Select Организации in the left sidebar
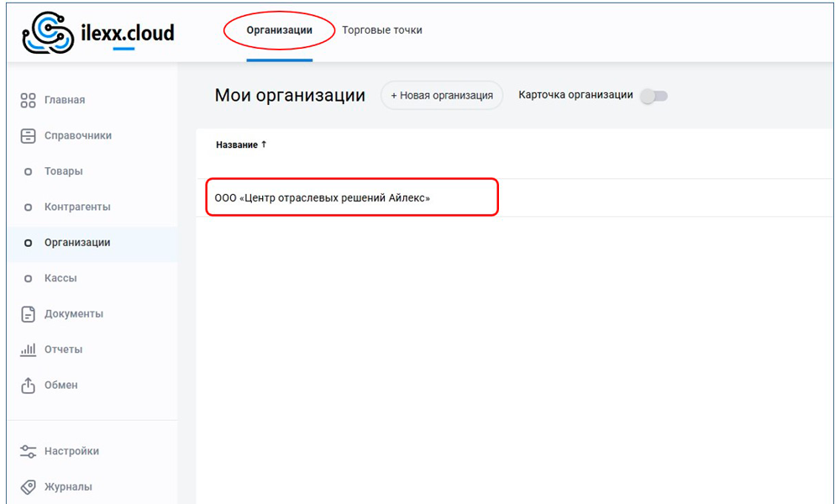This screenshot has height=504, width=840. 77,243
